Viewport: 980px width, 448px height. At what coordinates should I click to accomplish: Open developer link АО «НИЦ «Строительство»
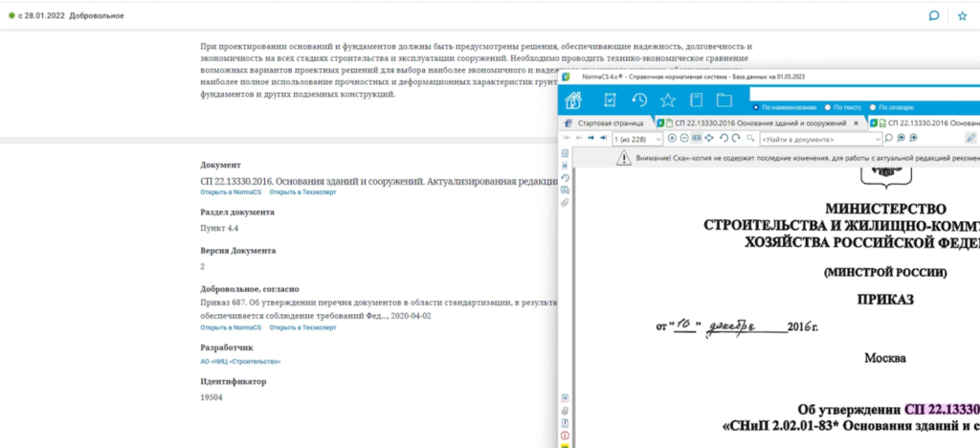(240, 361)
